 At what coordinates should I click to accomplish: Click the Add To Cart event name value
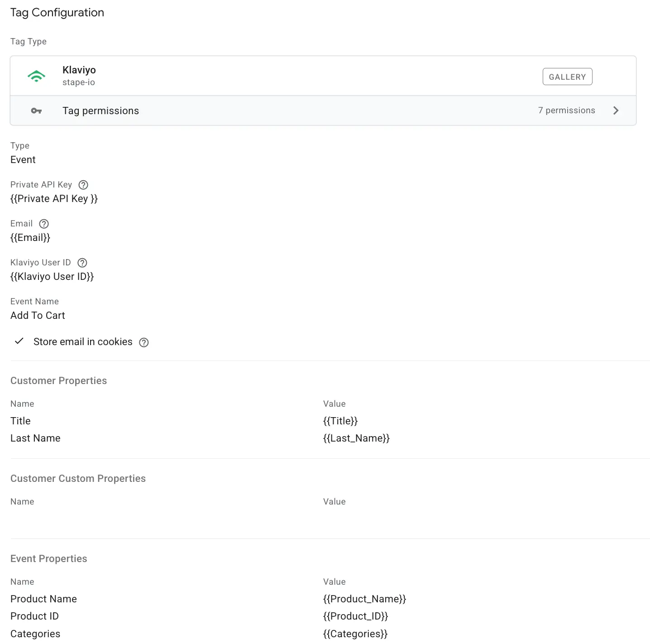38,315
